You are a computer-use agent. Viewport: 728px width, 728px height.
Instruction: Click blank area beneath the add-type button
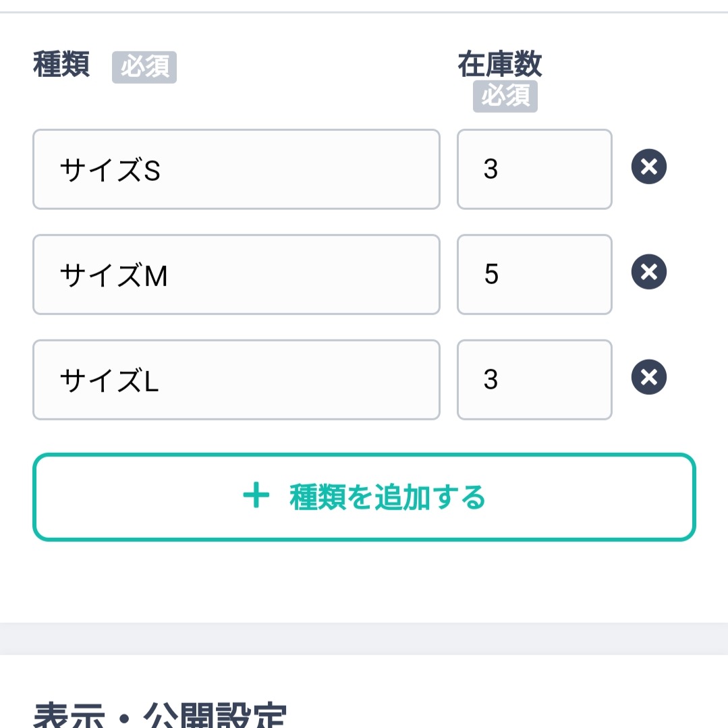tap(364, 582)
